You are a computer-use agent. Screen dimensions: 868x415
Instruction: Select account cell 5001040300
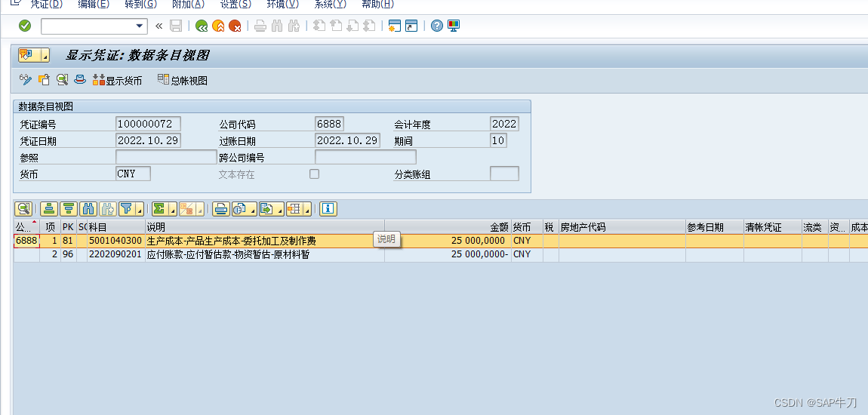115,241
